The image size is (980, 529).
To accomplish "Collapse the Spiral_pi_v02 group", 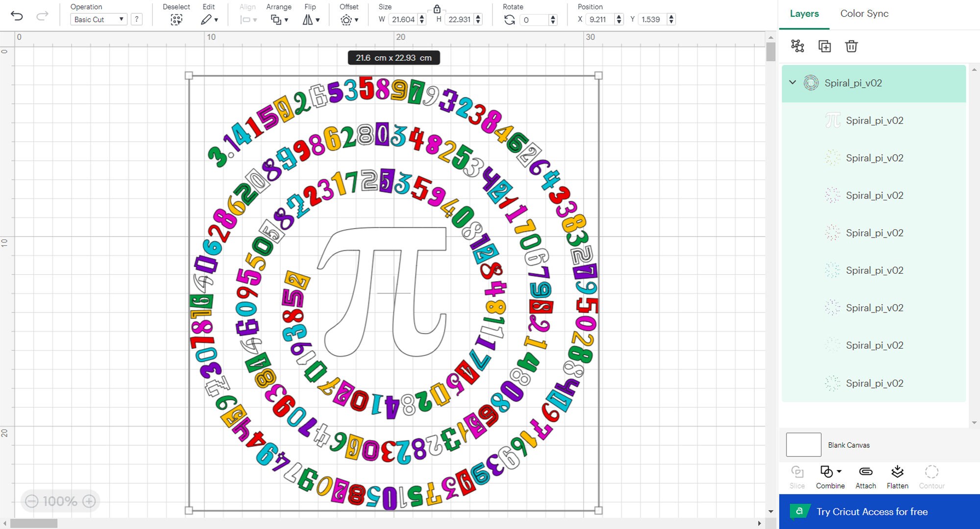I will [792, 83].
